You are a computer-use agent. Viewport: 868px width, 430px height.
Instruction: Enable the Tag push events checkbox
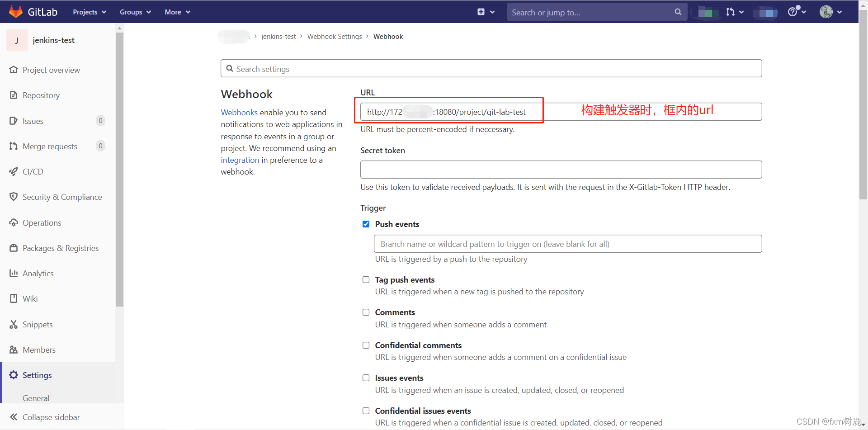(x=366, y=280)
